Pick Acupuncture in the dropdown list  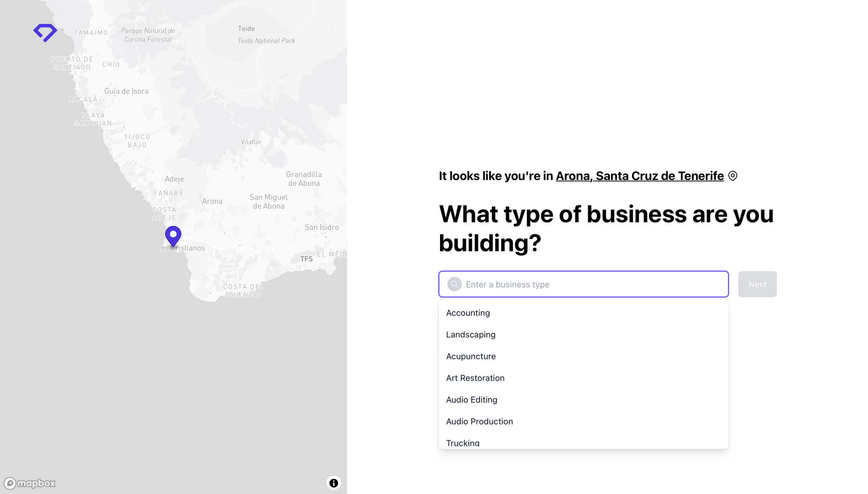click(x=470, y=356)
